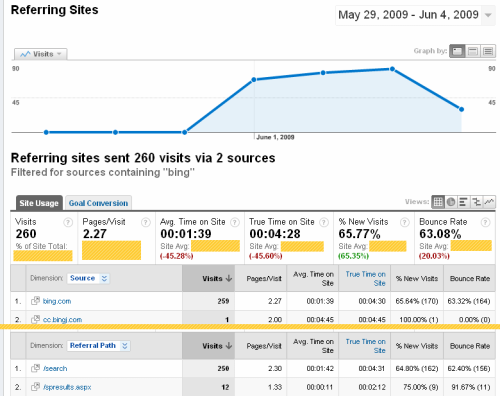Open cc.bingj.com source link
The height and width of the screenshot is (396, 500).
click(62, 320)
